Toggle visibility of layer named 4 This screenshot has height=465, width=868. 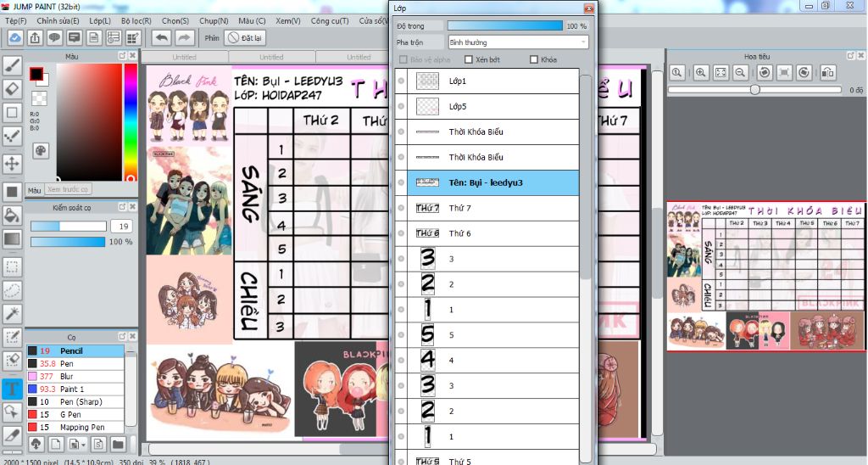pos(401,361)
